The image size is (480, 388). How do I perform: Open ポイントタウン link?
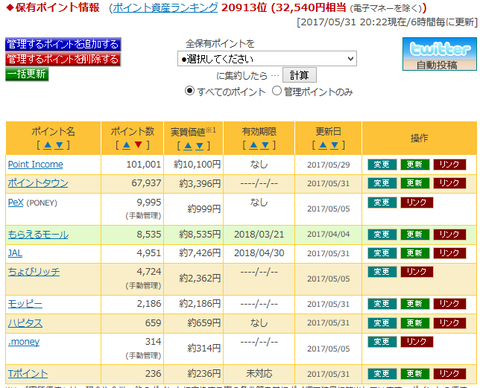coord(38,183)
